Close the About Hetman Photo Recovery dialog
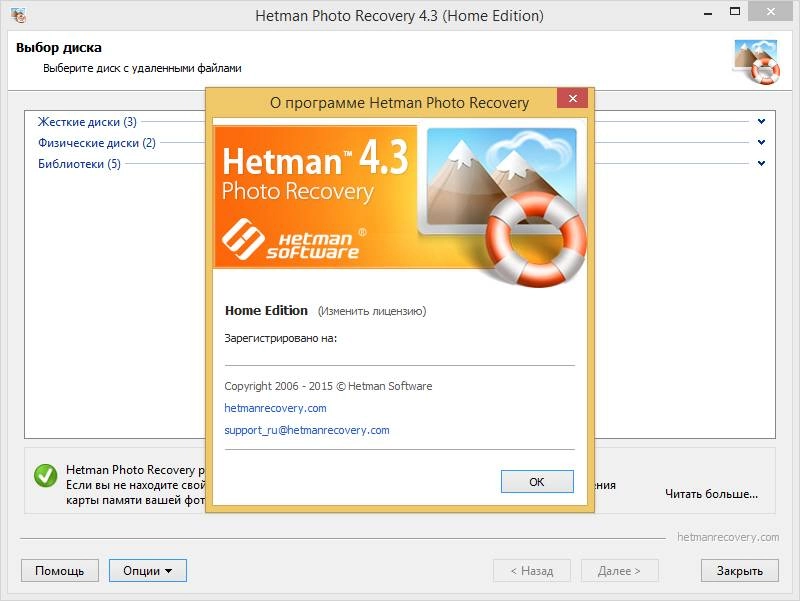The height and width of the screenshot is (601, 800). [572, 98]
